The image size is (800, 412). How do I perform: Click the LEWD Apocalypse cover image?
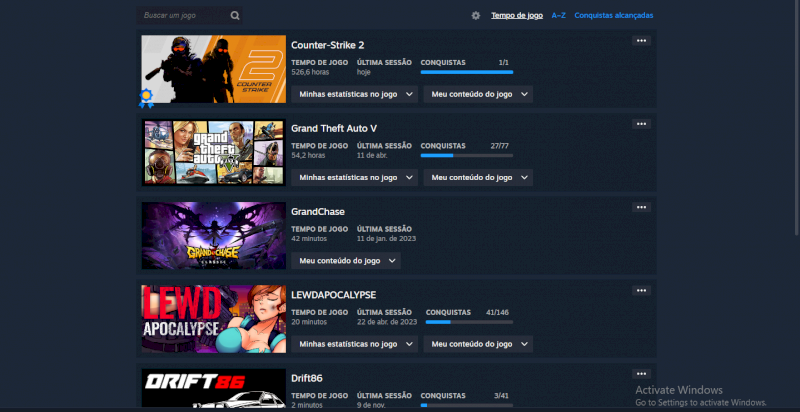214,319
